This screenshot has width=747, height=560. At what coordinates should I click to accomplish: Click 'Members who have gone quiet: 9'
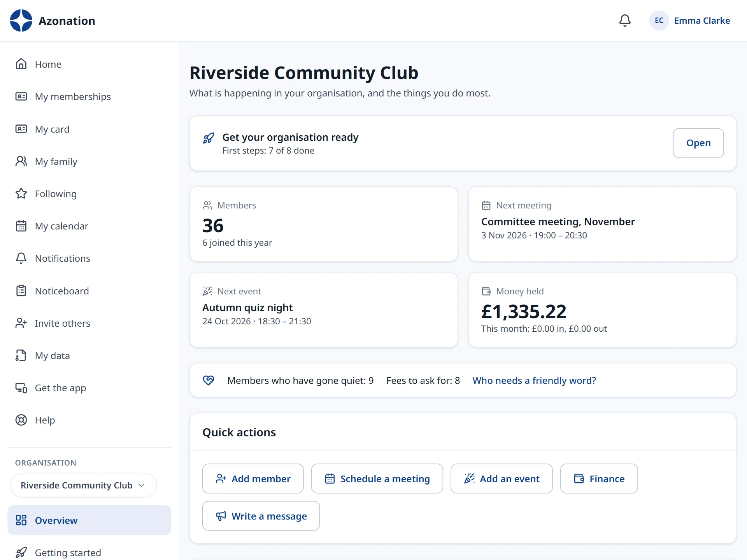pos(300,380)
